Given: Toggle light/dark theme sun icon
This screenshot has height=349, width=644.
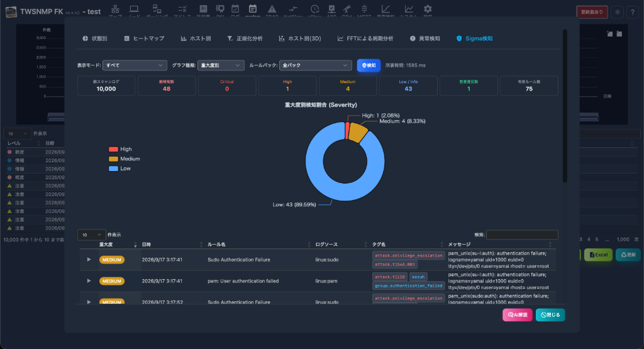Looking at the screenshot, I should (x=618, y=12).
